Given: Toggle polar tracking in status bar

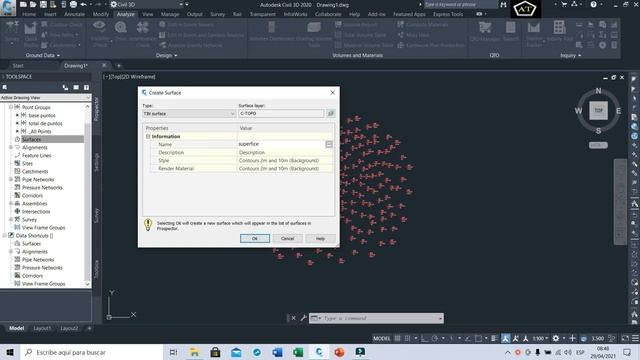Looking at the screenshot, I should point(435,338).
